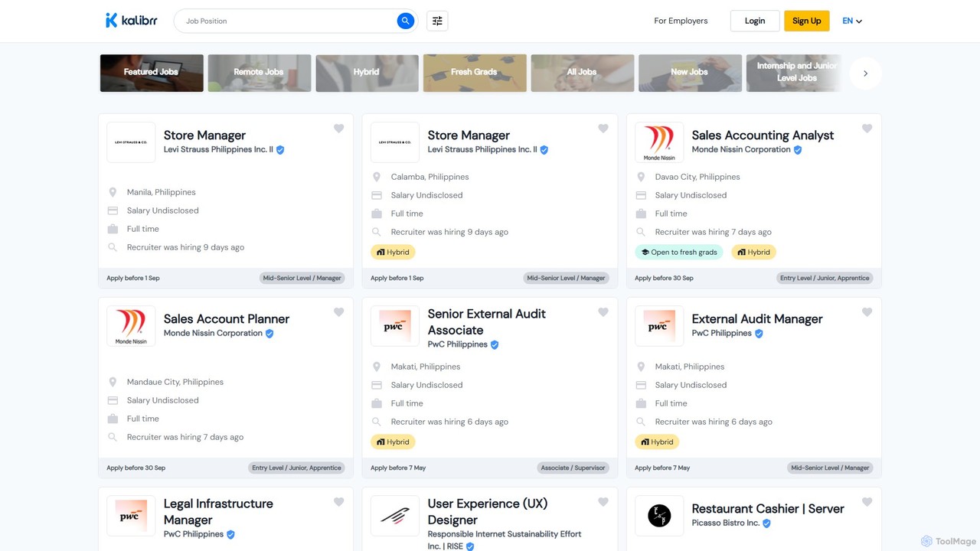This screenshot has height=551, width=980.
Task: Switch to Remote Jobs category
Action: click(x=260, y=73)
